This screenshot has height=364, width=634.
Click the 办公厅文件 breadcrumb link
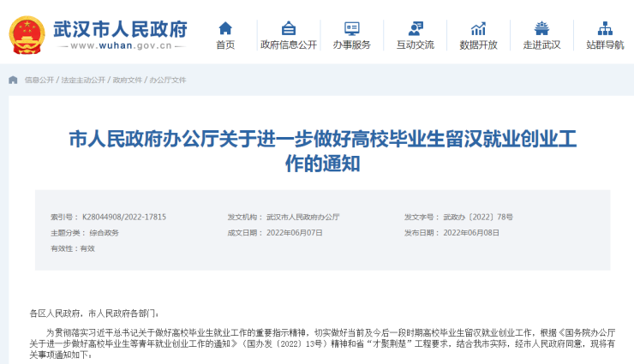point(168,80)
